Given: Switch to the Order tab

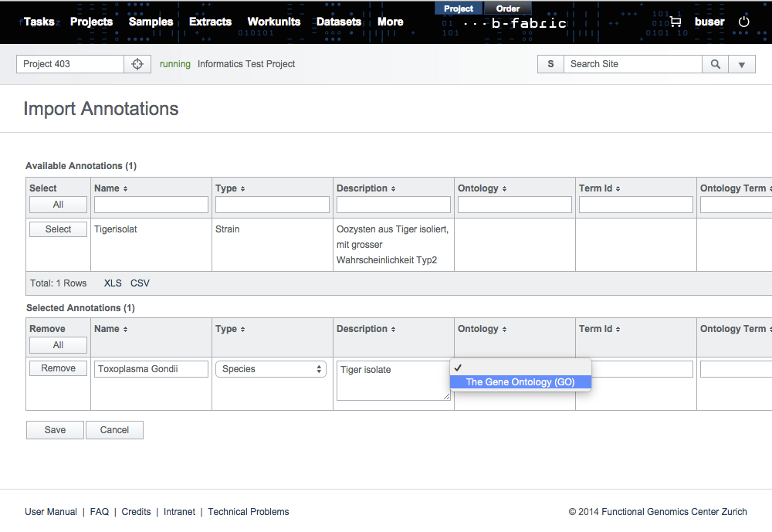Looking at the screenshot, I should (507, 8).
